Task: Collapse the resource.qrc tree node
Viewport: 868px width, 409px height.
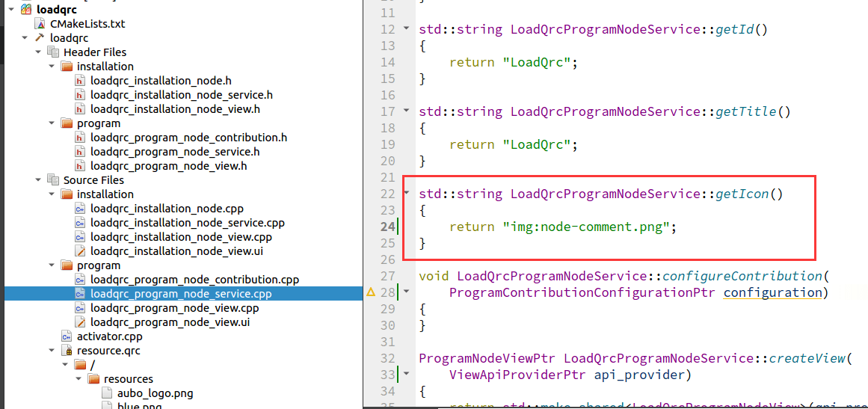Action: pos(52,351)
